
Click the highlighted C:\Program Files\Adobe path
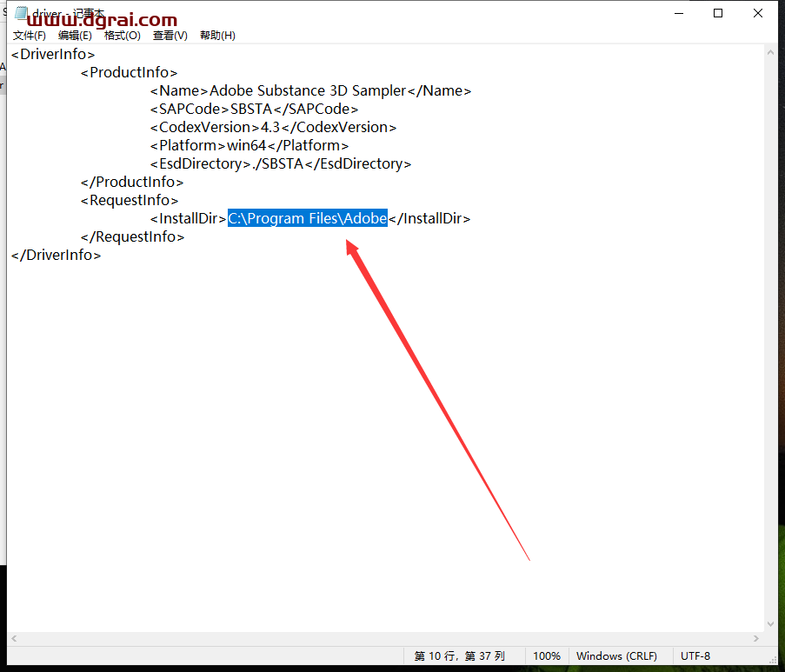pos(308,218)
